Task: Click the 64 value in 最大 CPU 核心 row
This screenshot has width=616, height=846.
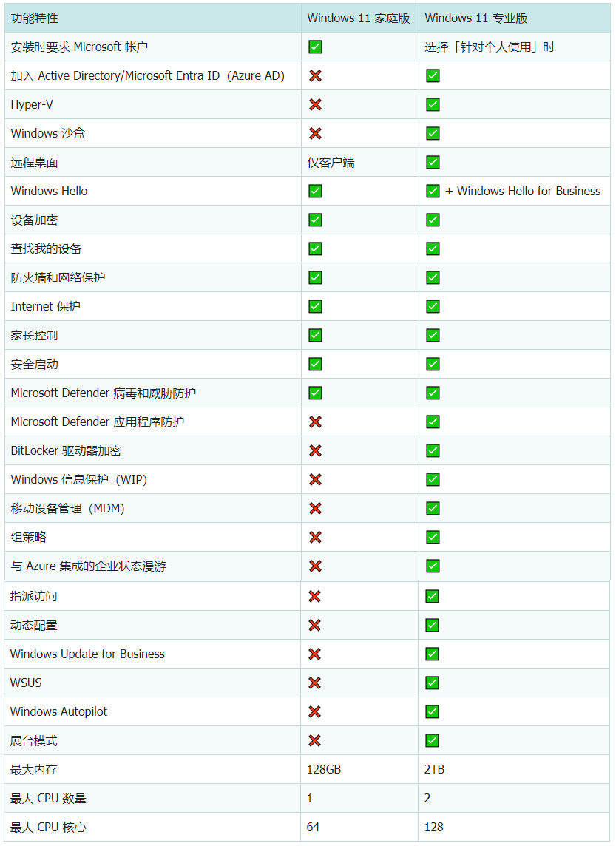Action: 313,827
